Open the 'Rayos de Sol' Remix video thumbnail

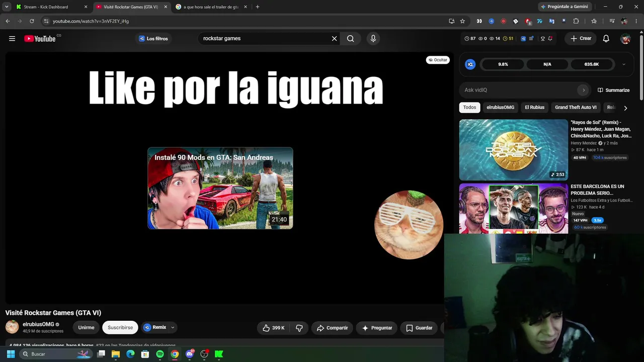coord(513,150)
